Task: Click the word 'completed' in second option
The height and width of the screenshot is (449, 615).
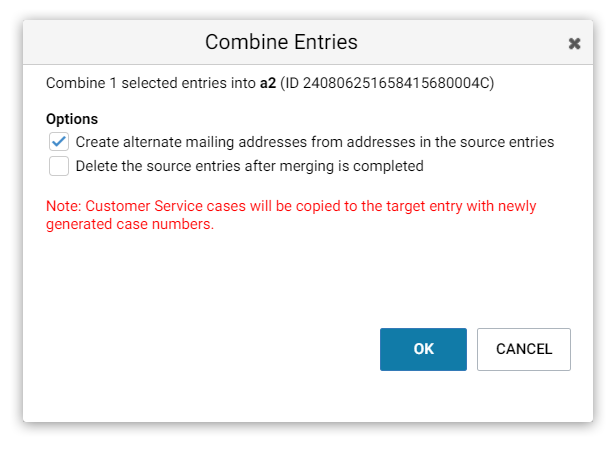Action: click(x=388, y=166)
